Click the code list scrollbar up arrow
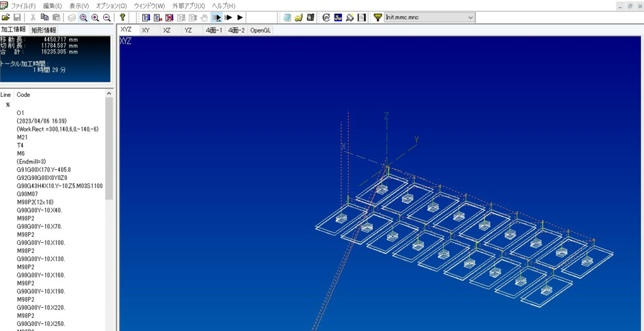644x331 pixels. pos(109,94)
